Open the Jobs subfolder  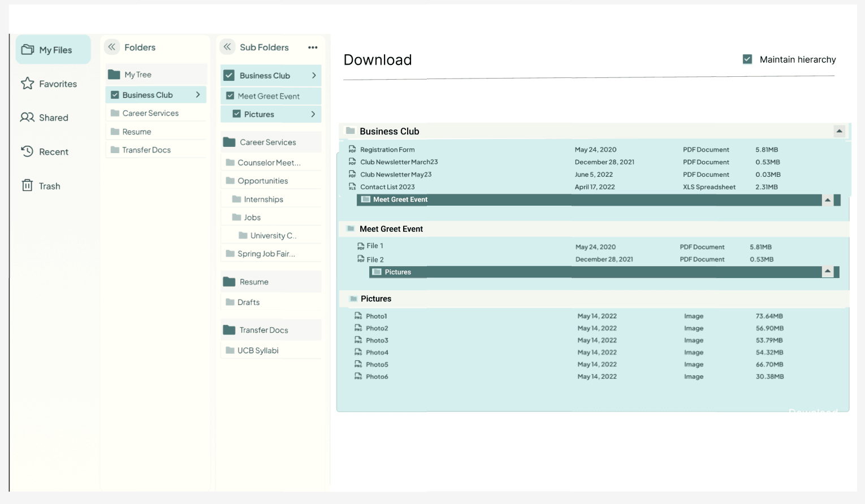[271, 218]
